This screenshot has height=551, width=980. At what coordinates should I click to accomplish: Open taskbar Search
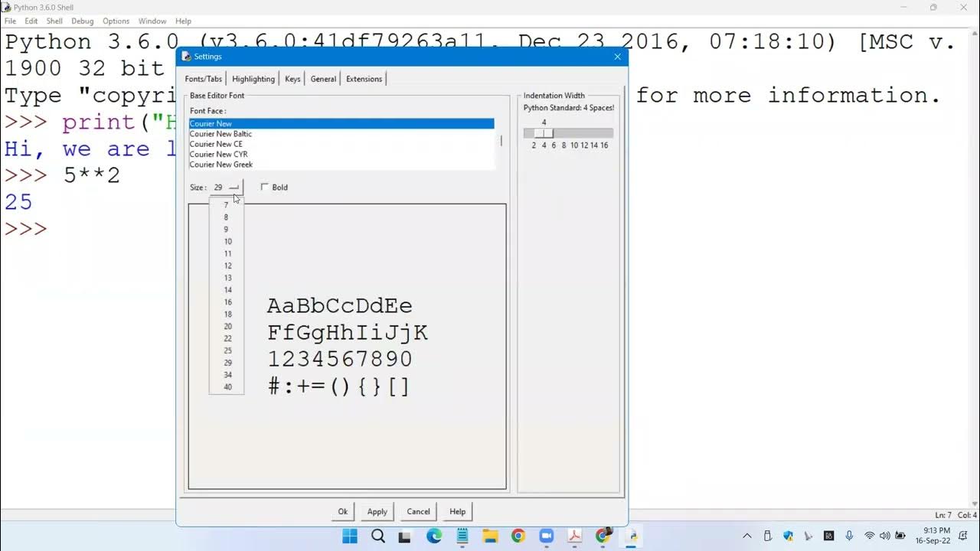point(377,536)
